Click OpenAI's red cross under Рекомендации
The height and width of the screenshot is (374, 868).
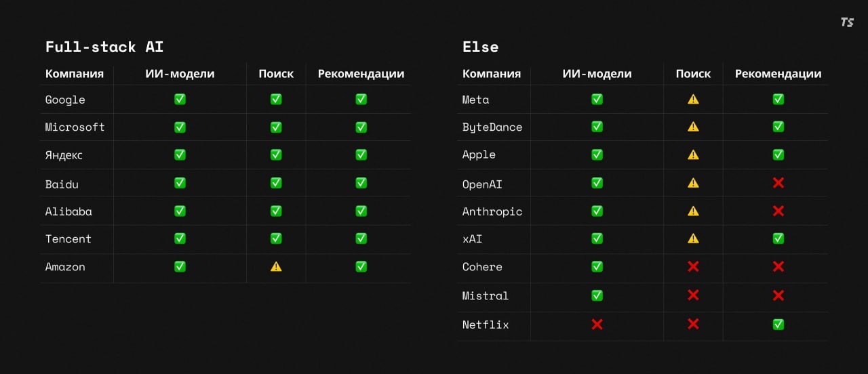click(778, 183)
